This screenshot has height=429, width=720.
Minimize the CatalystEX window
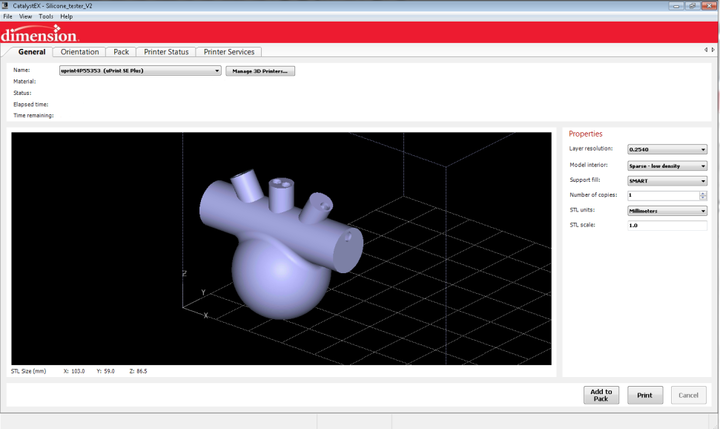point(676,6)
